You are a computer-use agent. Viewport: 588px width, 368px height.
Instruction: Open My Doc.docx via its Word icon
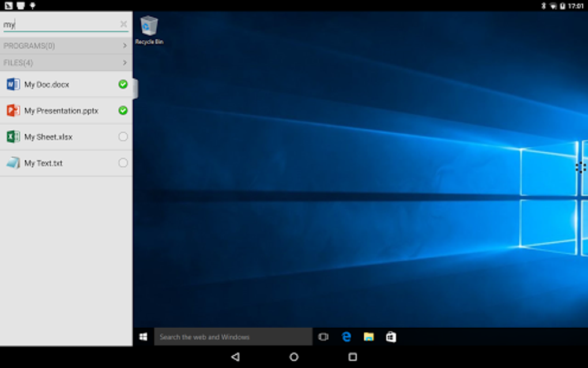click(13, 84)
